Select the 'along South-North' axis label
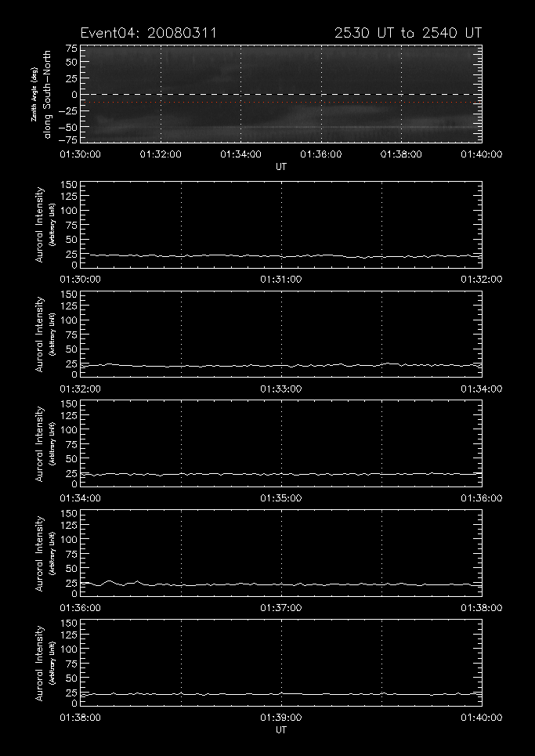Viewport: 535px width, 756px height. pos(47,95)
